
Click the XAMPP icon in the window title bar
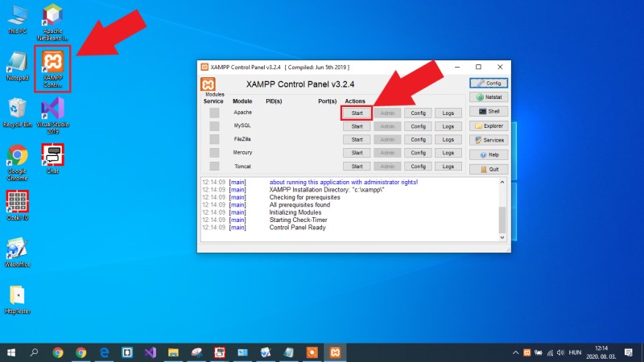coord(204,67)
